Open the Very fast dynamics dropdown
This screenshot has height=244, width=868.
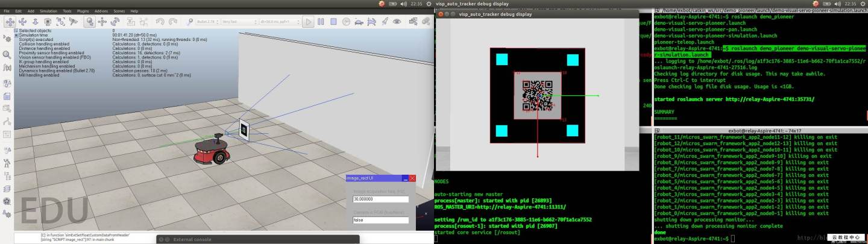(239, 22)
